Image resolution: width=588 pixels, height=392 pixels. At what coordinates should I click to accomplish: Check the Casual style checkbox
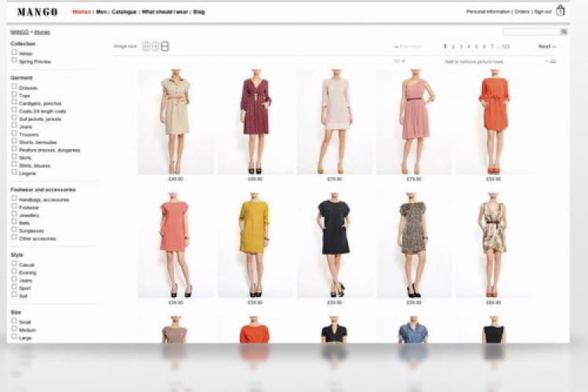pos(14,263)
